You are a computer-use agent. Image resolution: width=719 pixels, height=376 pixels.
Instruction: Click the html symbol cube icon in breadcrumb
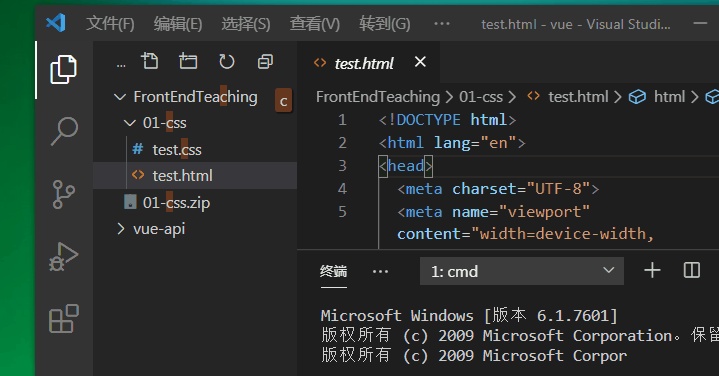click(637, 97)
